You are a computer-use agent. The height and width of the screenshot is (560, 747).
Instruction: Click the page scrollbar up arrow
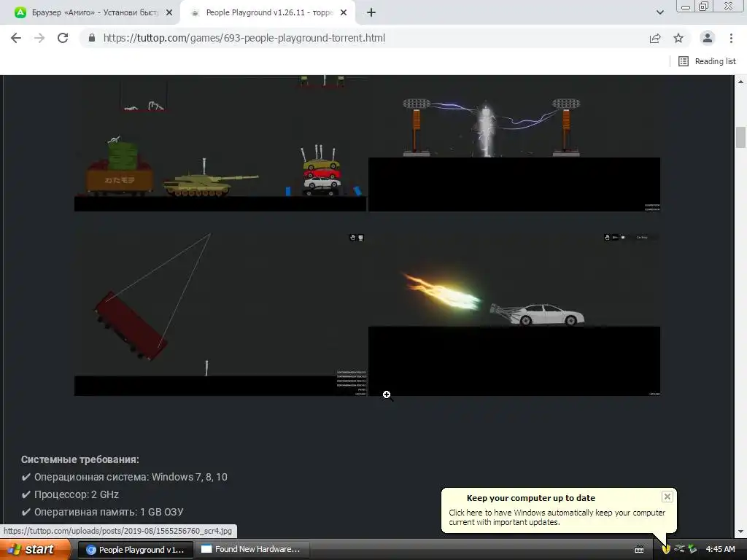[740, 82]
